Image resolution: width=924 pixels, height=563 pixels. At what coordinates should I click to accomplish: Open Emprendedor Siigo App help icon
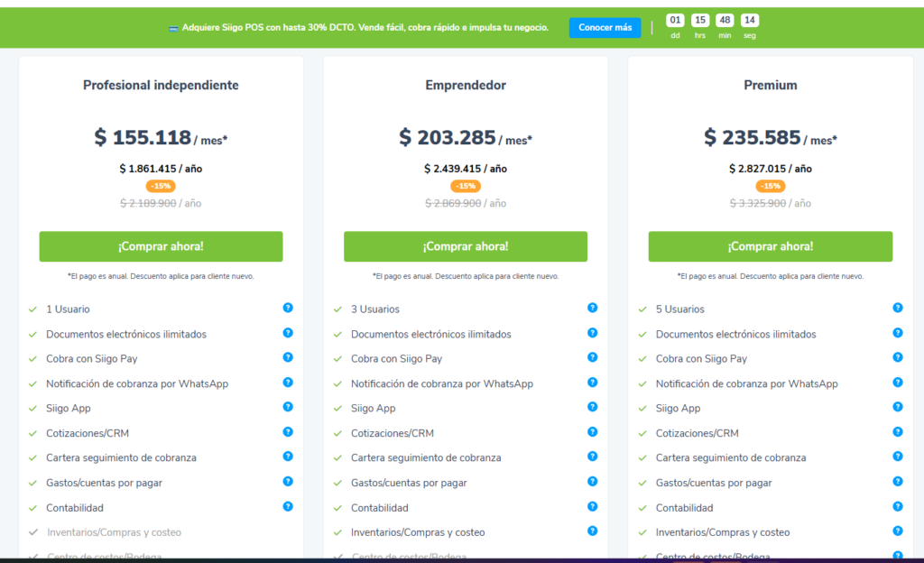point(592,407)
